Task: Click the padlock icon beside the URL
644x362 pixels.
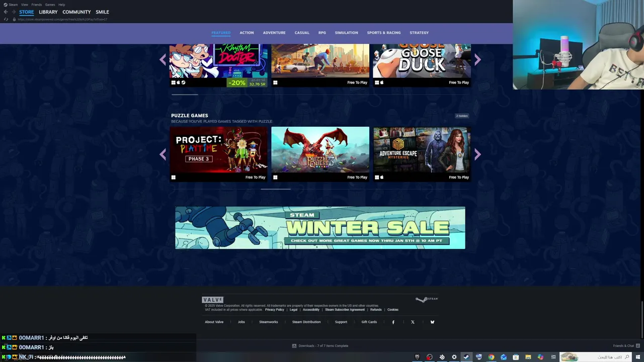Action: point(14,19)
